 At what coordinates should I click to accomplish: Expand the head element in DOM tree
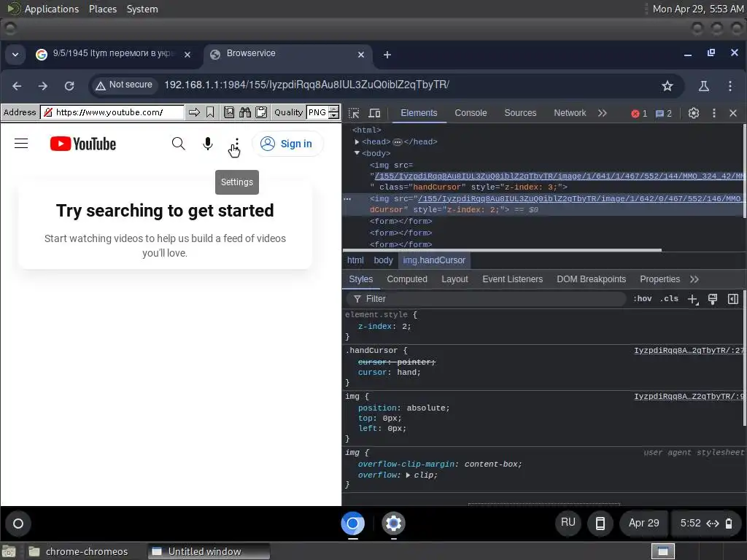357,142
